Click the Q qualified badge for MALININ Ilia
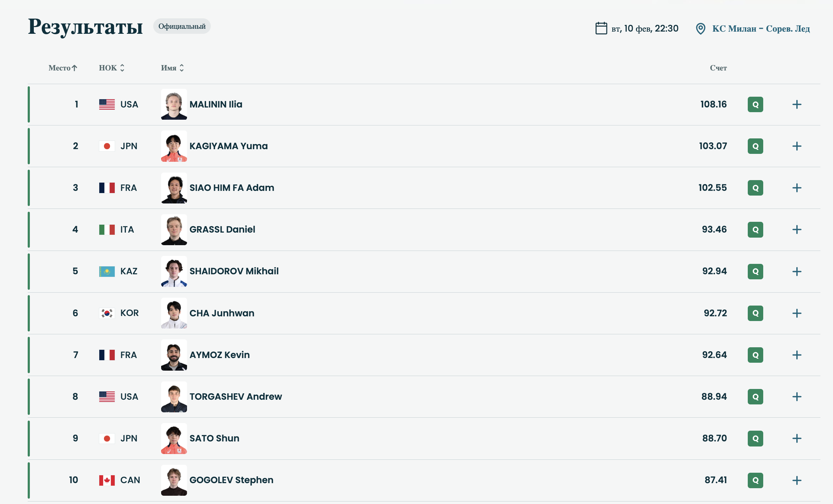The width and height of the screenshot is (833, 504). [x=755, y=105]
